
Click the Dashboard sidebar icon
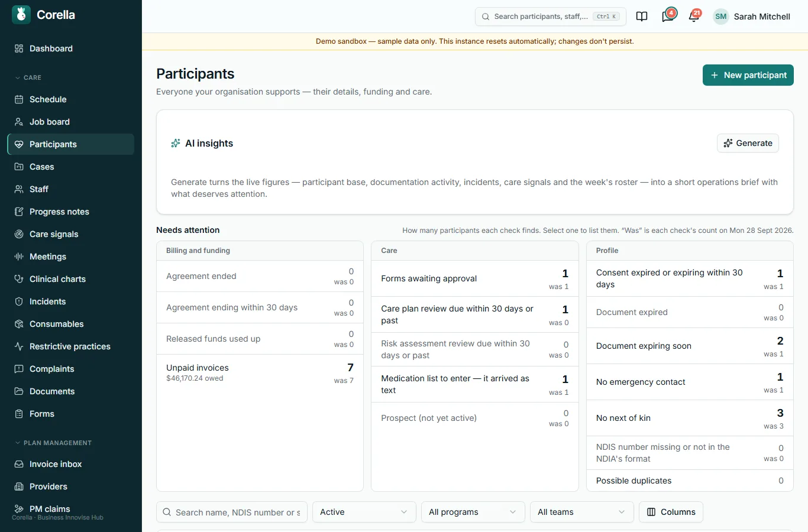click(19, 48)
